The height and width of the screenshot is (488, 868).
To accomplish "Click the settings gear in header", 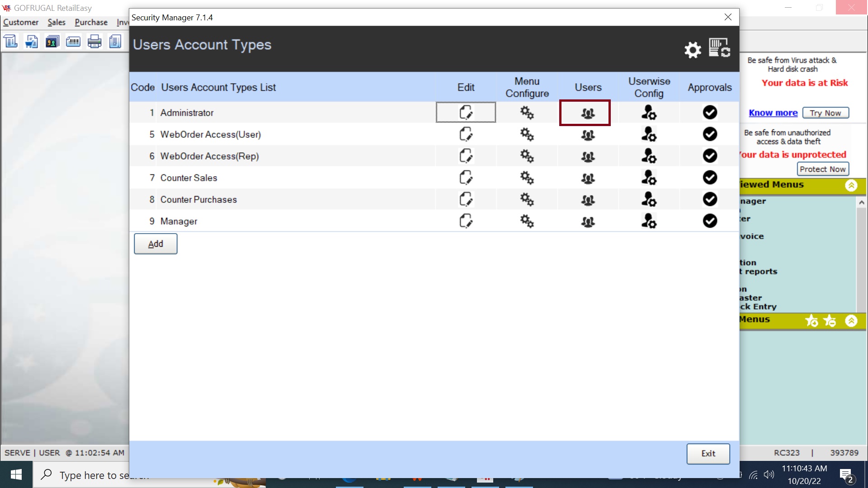I will [692, 50].
